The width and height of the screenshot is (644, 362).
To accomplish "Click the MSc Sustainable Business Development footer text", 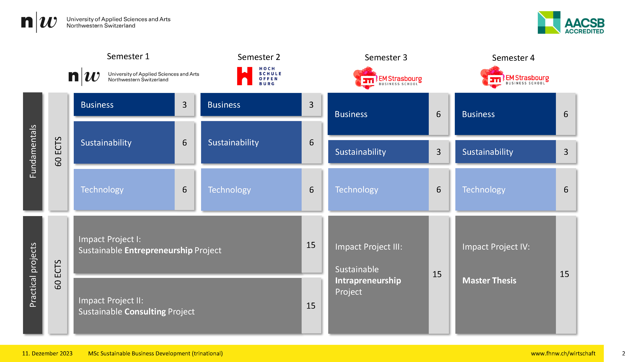I will pyautogui.click(x=155, y=353).
